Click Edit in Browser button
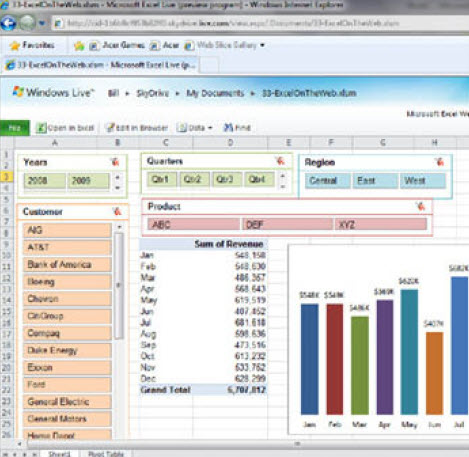Viewport: 469px width, 457px height. 137,128
